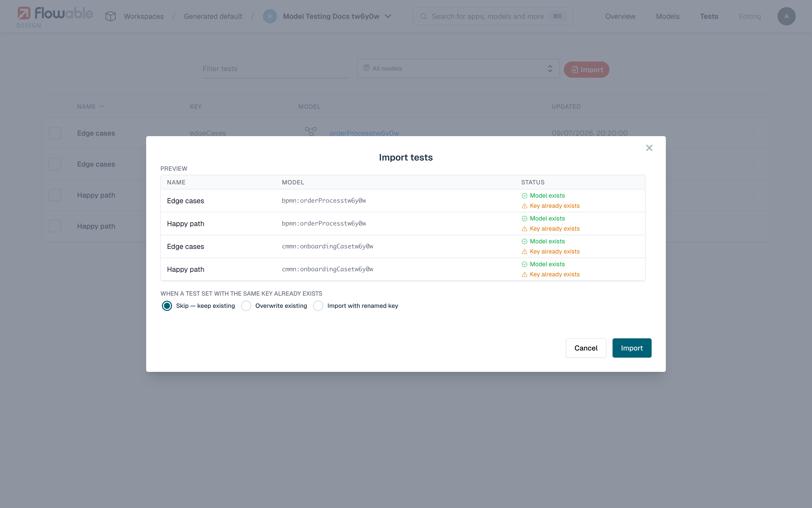Tick the second Edge cases row checkbox

click(x=55, y=164)
